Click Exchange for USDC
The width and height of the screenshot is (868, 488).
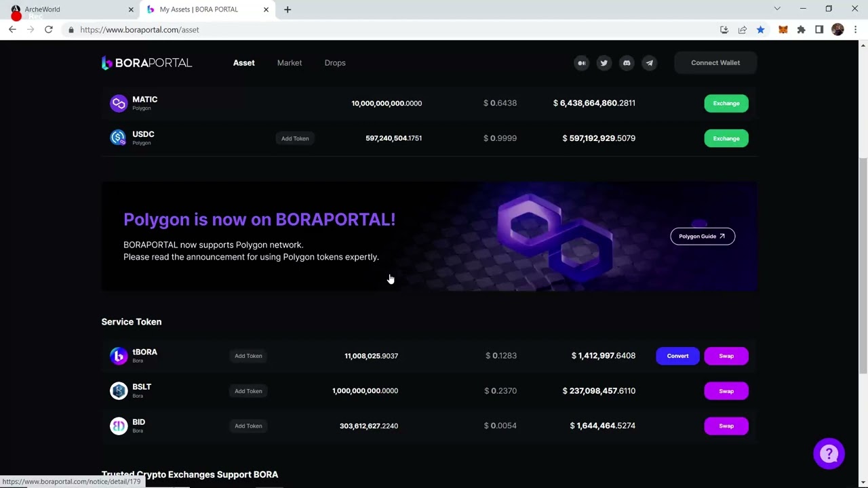pyautogui.click(x=726, y=138)
